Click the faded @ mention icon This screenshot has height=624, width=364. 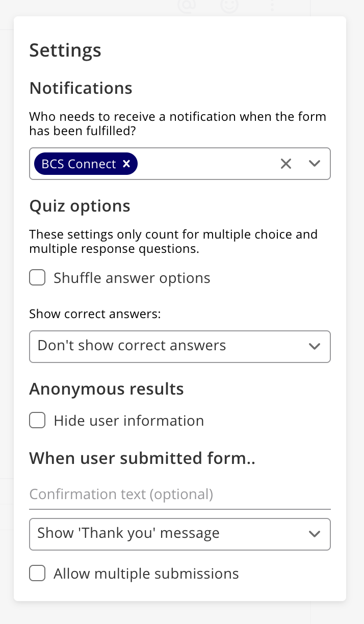tap(186, 5)
